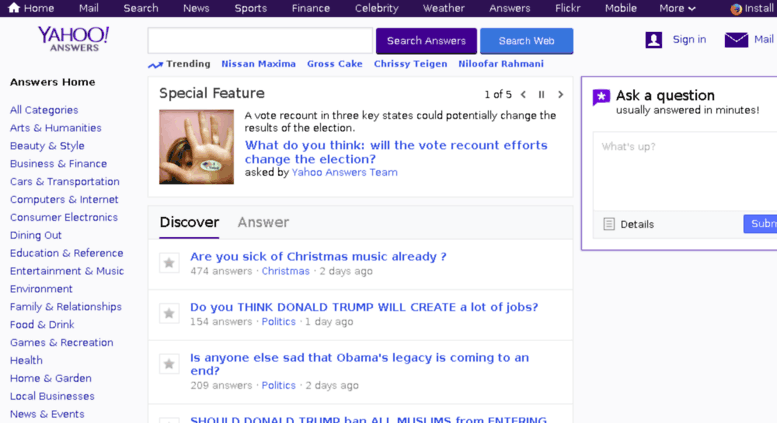
Task: Go to previous Special Feature slide
Action: 523,94
